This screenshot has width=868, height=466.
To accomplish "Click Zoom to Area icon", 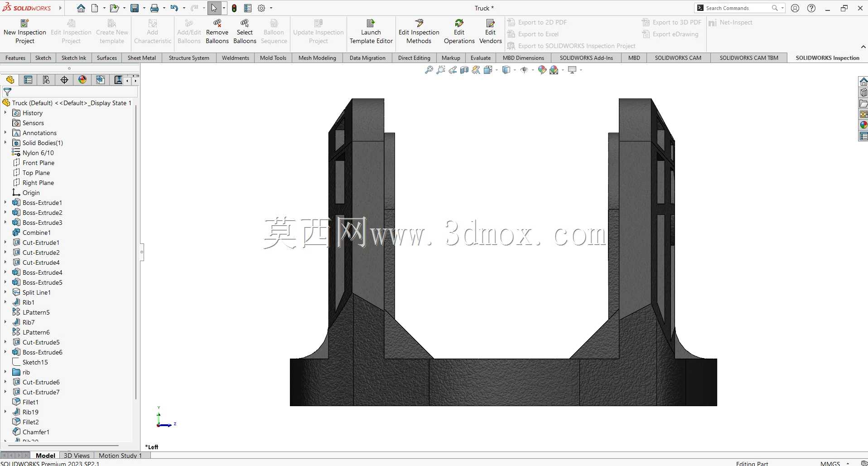I will pyautogui.click(x=441, y=70).
